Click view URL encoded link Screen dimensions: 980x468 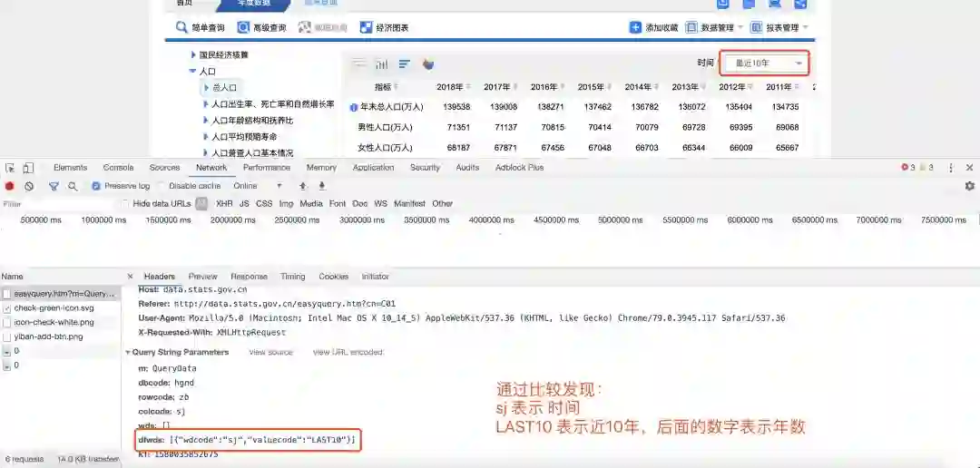pyautogui.click(x=348, y=353)
